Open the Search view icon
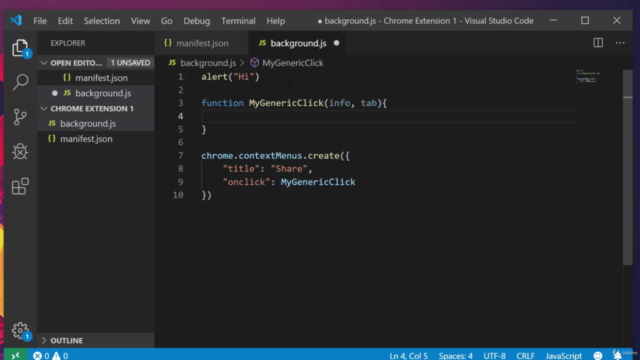The height and width of the screenshot is (360, 640). tap(20, 82)
